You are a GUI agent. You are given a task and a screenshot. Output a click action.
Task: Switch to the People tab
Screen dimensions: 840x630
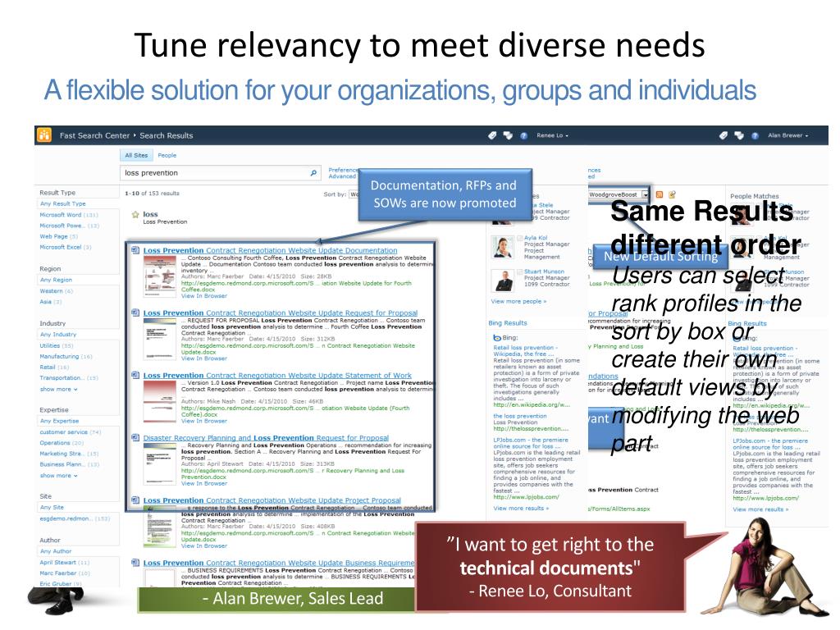(x=167, y=155)
